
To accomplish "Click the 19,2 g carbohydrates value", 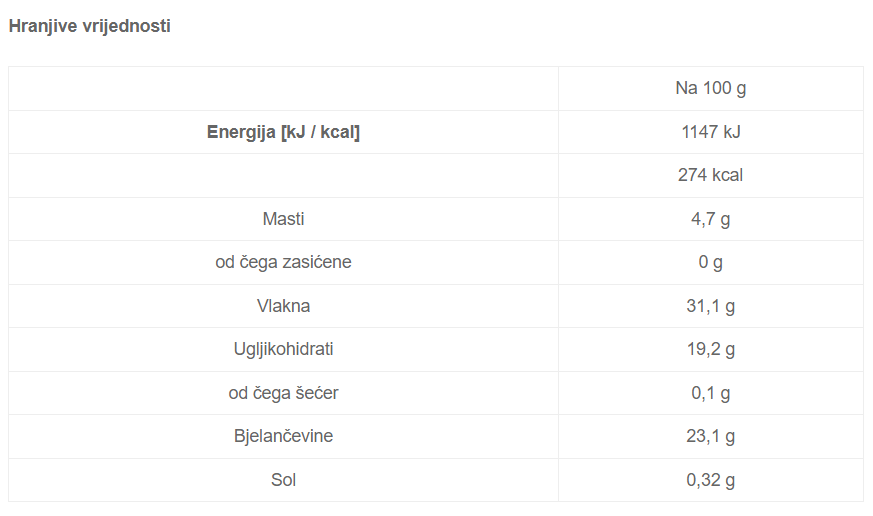I will [x=710, y=349].
